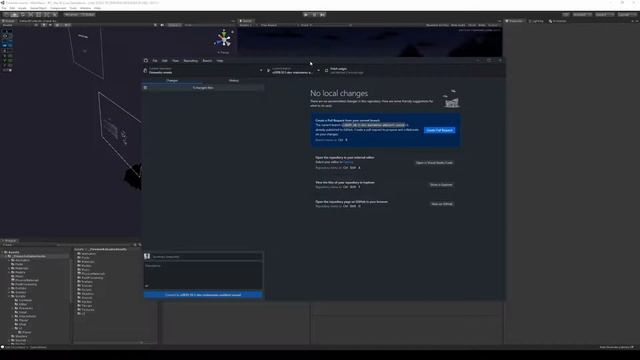Click the Project panel search field

point(96,245)
